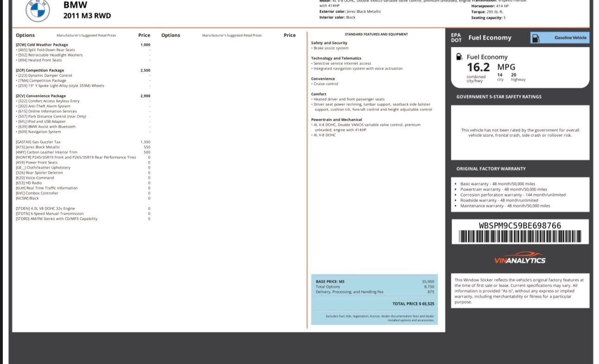
Task: Click the BASE PRICE: M3 row
Action: (375, 281)
